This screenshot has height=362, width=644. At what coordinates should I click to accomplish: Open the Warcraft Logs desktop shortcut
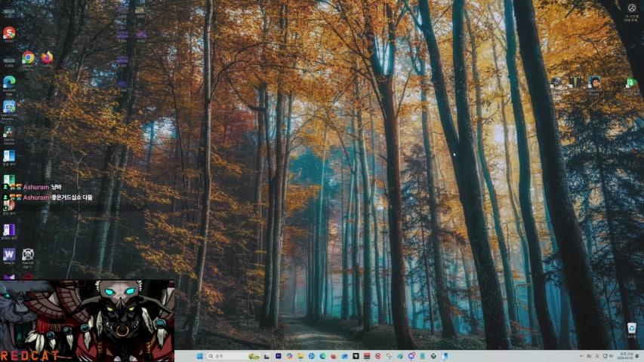click(x=28, y=254)
